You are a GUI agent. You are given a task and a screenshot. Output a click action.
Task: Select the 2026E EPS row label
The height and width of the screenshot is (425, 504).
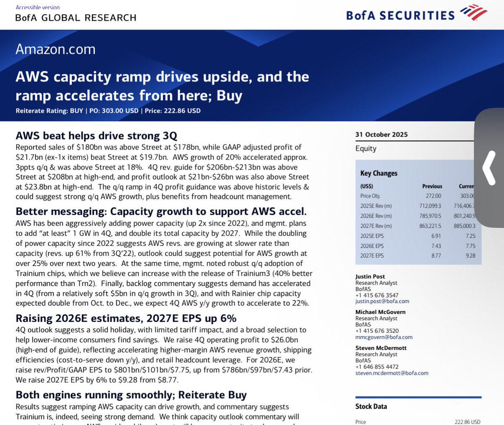(372, 246)
